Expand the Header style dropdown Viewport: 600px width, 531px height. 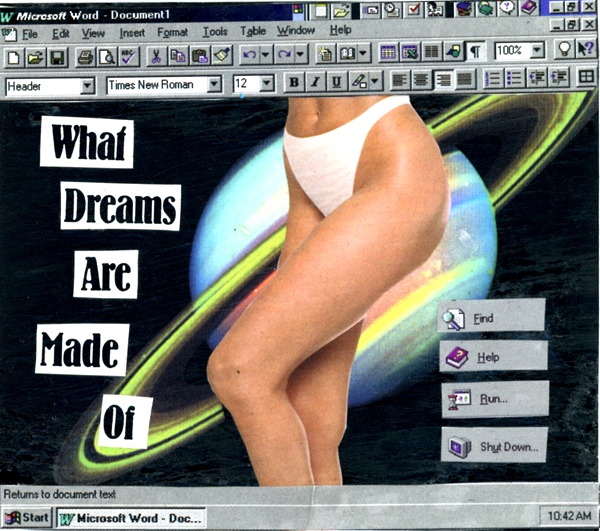[86, 85]
